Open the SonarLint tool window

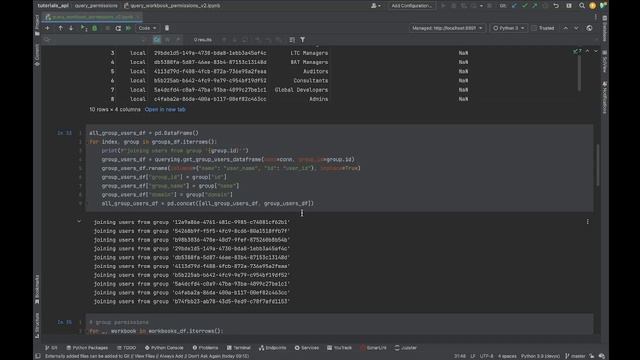373,348
